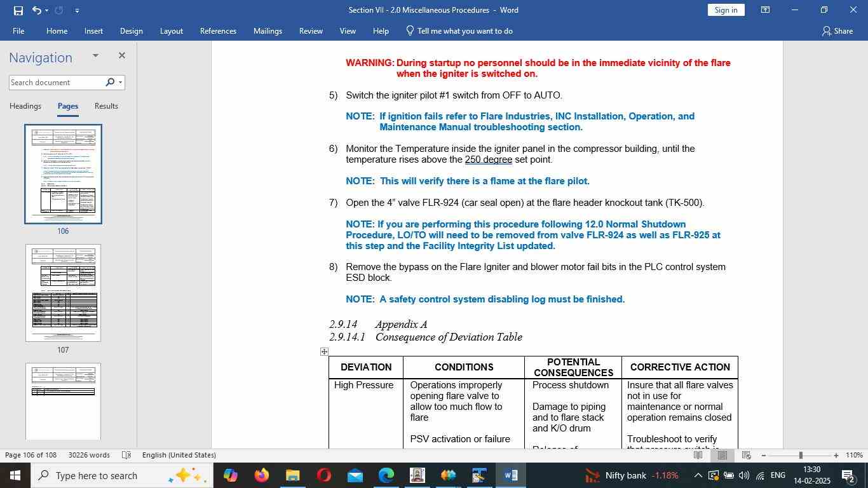Image resolution: width=868 pixels, height=488 pixels.
Task: Click the table move handle icon
Action: pos(324,351)
